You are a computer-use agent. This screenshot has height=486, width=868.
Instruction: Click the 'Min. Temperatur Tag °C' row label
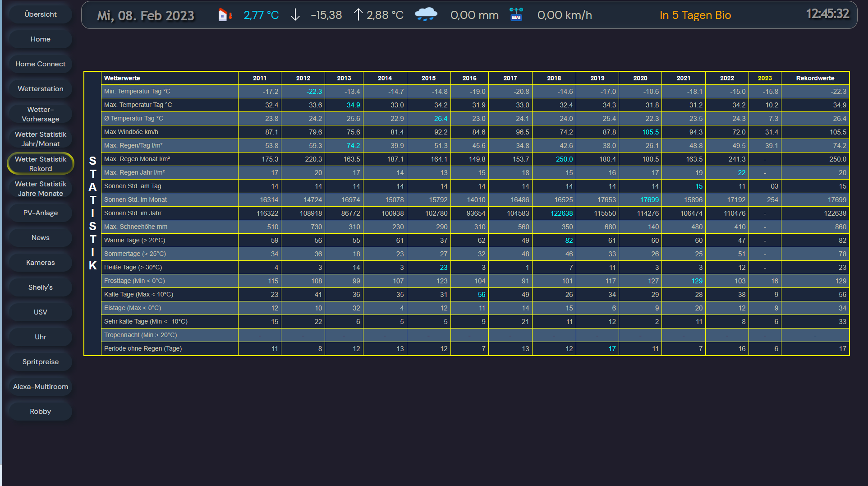coord(137,91)
